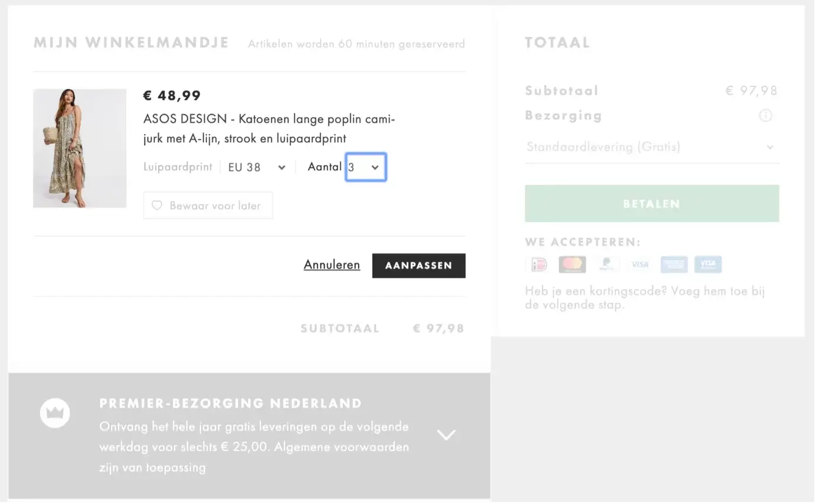Open the Aantal quantity dropdown

pyautogui.click(x=366, y=167)
